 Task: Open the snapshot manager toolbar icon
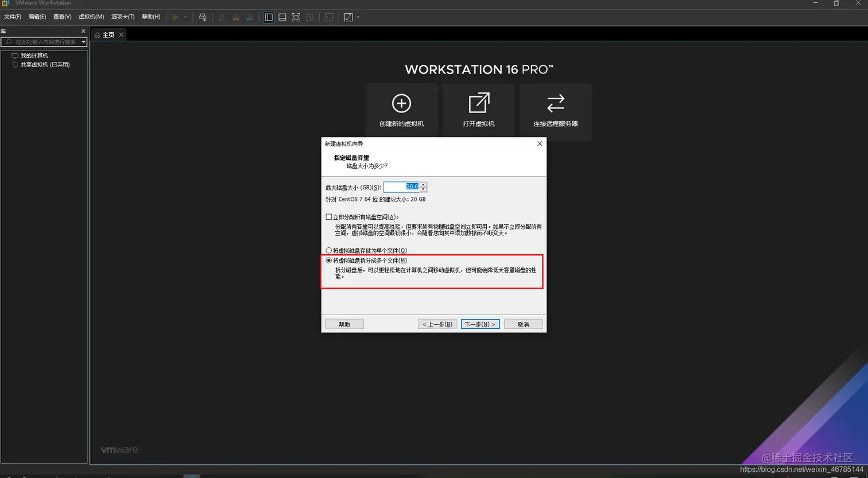[x=250, y=17]
